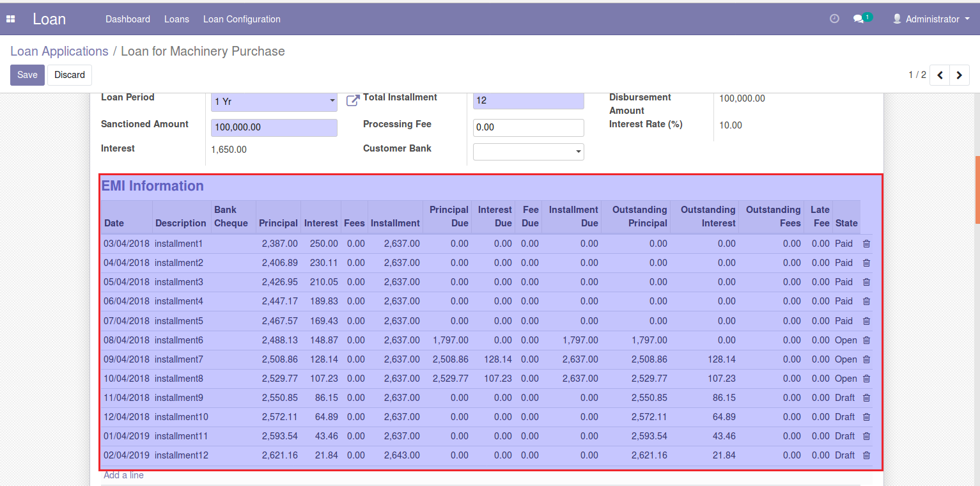Go to the next record arrow
The height and width of the screenshot is (486, 980).
tap(959, 75)
